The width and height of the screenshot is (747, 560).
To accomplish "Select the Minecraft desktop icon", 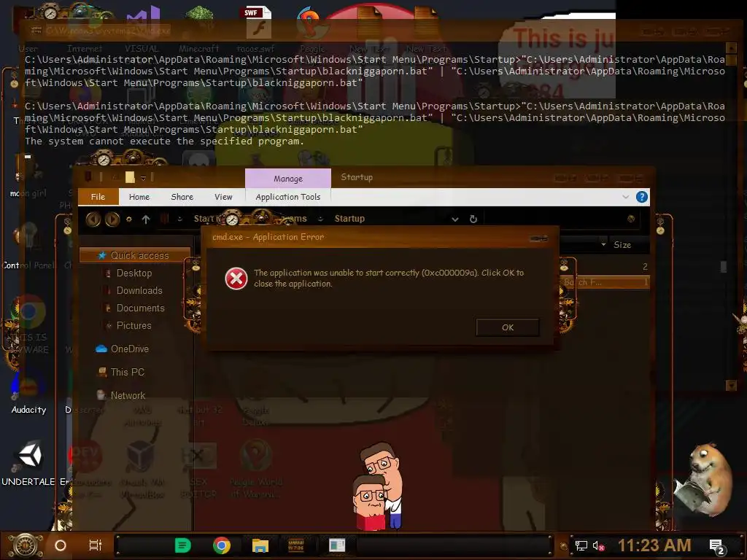I will [199, 28].
